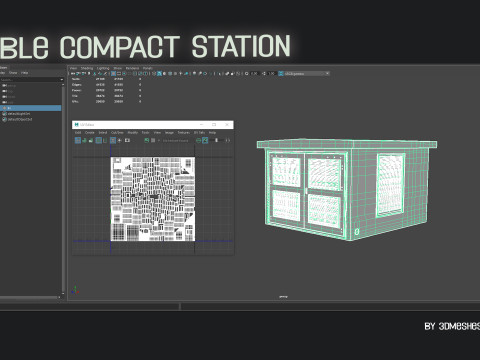Toggle use all lights button
The width and height of the screenshot is (480, 360).
[180, 73]
